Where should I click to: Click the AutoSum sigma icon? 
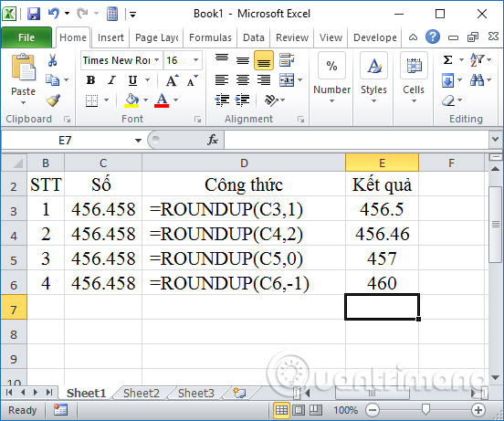click(x=447, y=59)
